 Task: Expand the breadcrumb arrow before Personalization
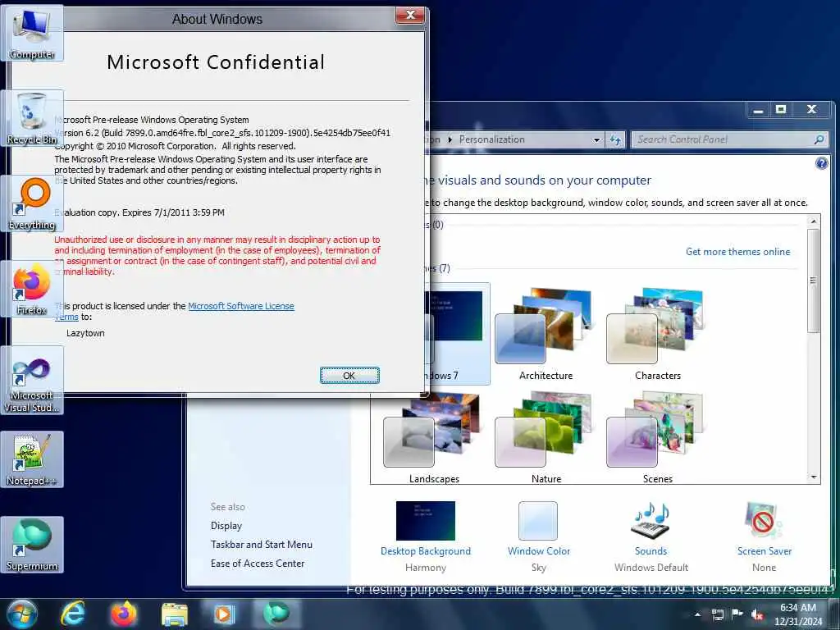point(450,139)
